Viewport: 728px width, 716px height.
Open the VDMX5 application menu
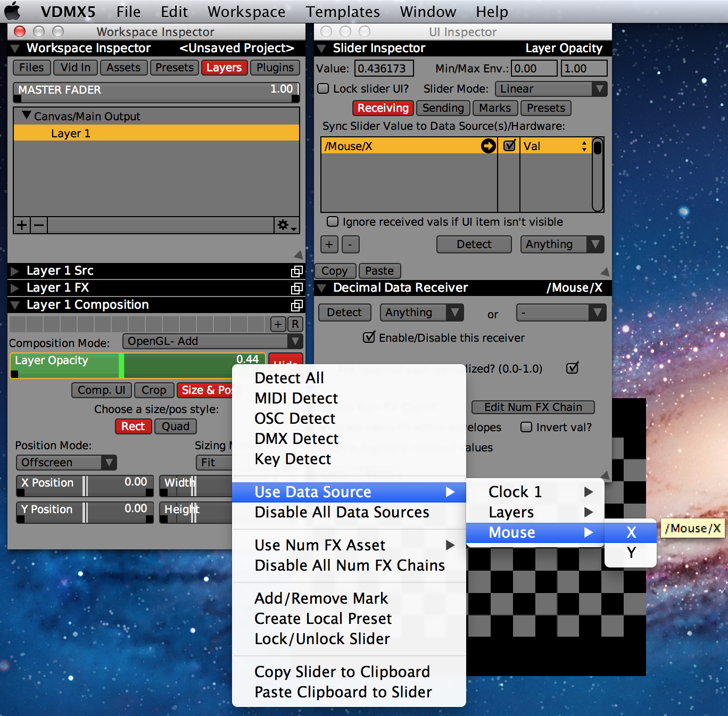pos(68,11)
